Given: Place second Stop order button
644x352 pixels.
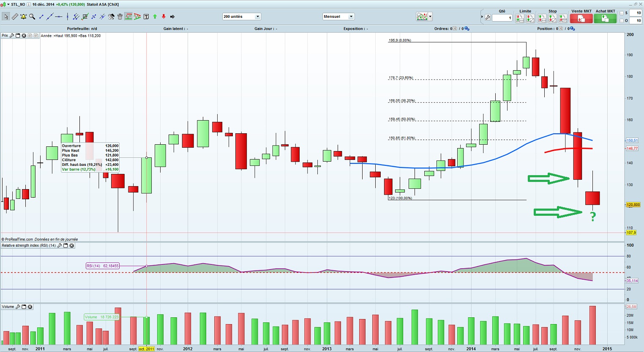Looking at the screenshot, I should 552,18.
